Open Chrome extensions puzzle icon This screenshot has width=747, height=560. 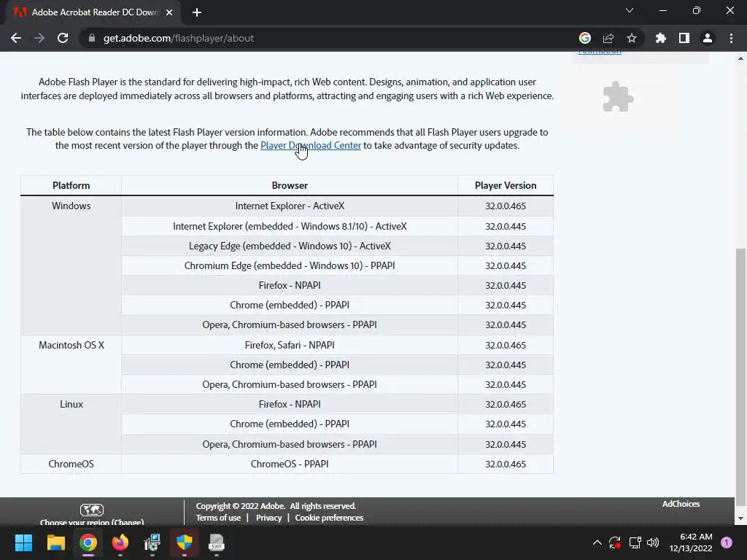[661, 38]
